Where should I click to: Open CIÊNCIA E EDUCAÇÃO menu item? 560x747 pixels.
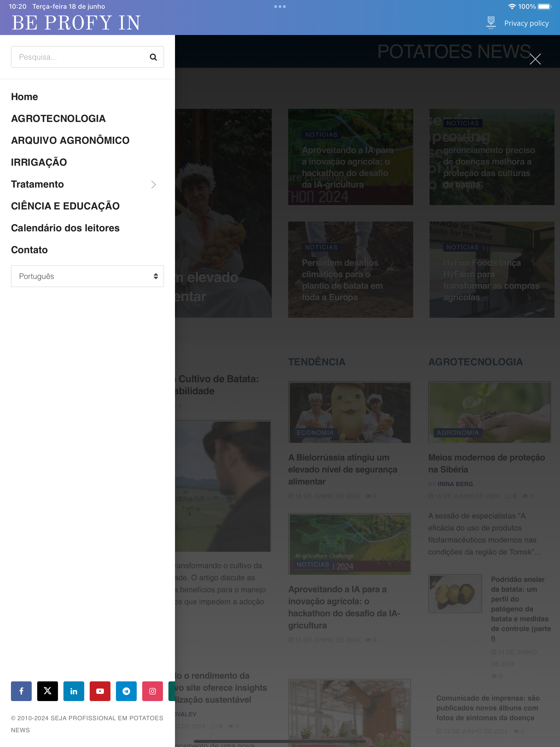coord(65,206)
